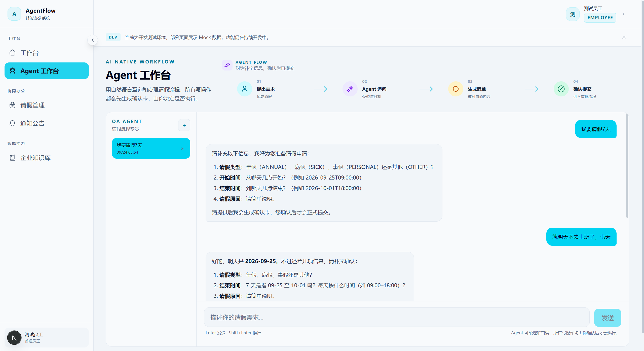Viewport: 644px width, 351px height.
Task: Click the DEV tag in the banner
Action: coord(113,37)
